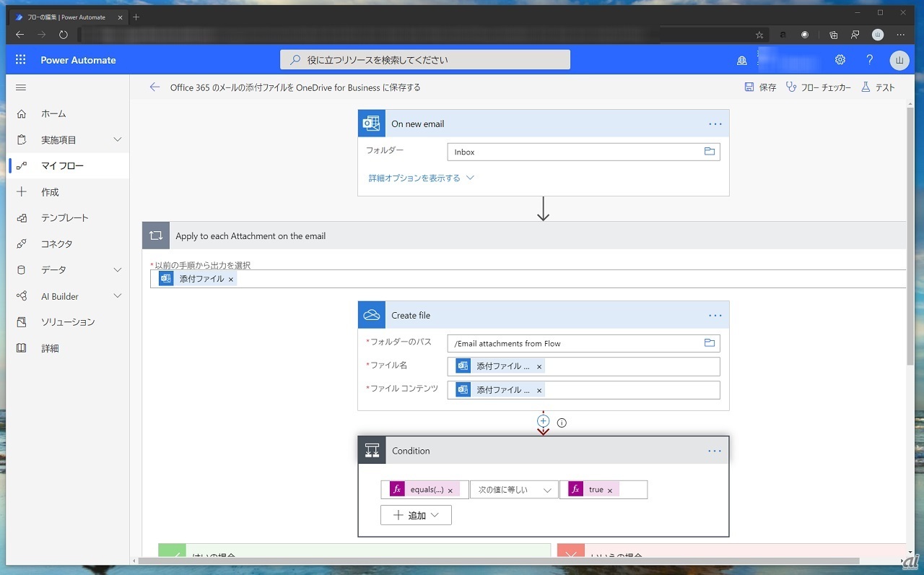Screen dimensions: 924x575
Task: Show advanced options via 詳細オプションを表示する
Action: 422,178
